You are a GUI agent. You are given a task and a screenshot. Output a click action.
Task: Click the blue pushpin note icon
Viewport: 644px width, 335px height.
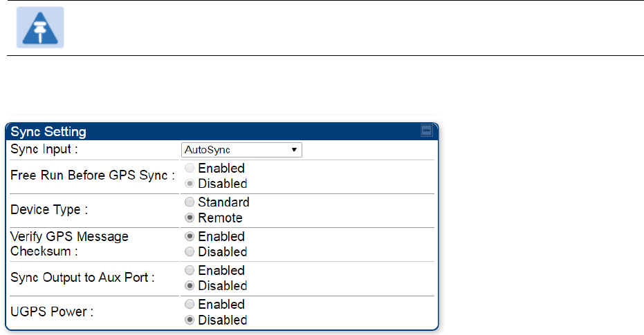coord(40,28)
